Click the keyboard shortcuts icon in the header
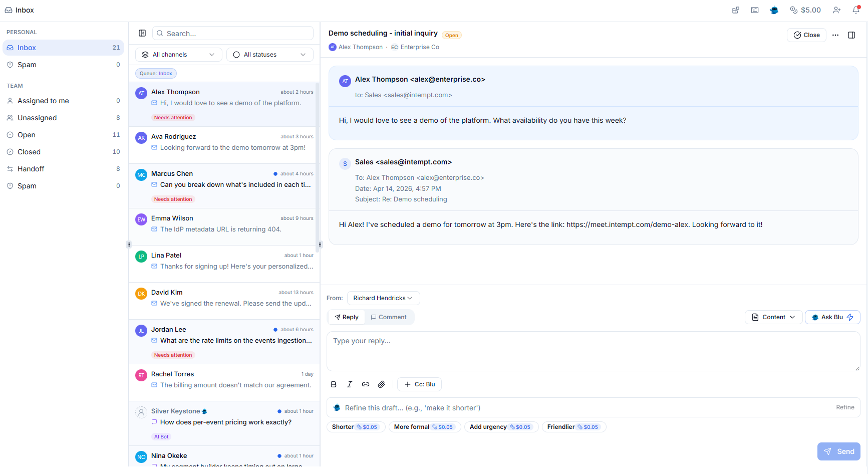The image size is (868, 474). (x=755, y=10)
